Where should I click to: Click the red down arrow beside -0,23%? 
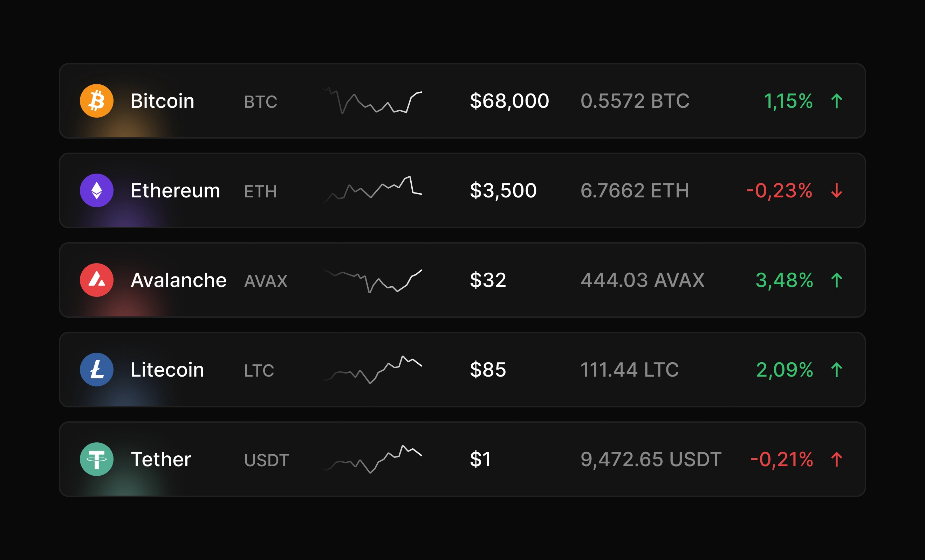tap(836, 190)
